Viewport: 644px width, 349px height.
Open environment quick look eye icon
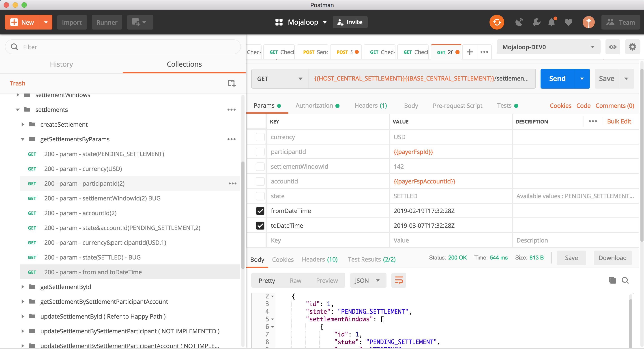[612, 47]
